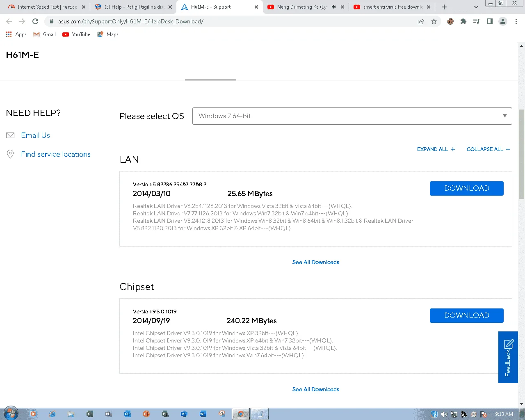This screenshot has width=525, height=420.
Task: Open the Please select OS dropdown
Action: (x=352, y=116)
